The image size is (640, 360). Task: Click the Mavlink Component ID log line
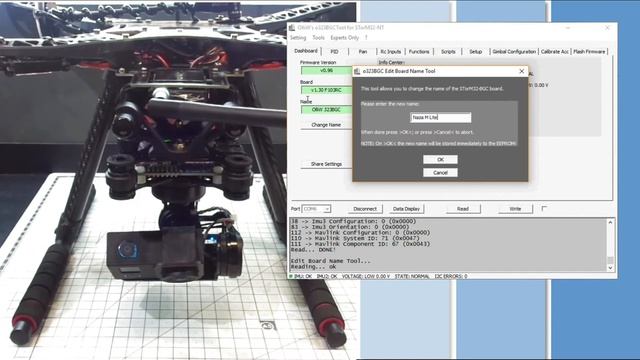pos(360,244)
